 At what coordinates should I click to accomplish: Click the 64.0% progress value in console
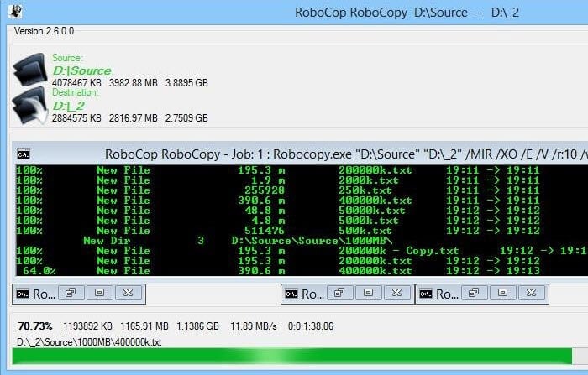(x=39, y=271)
